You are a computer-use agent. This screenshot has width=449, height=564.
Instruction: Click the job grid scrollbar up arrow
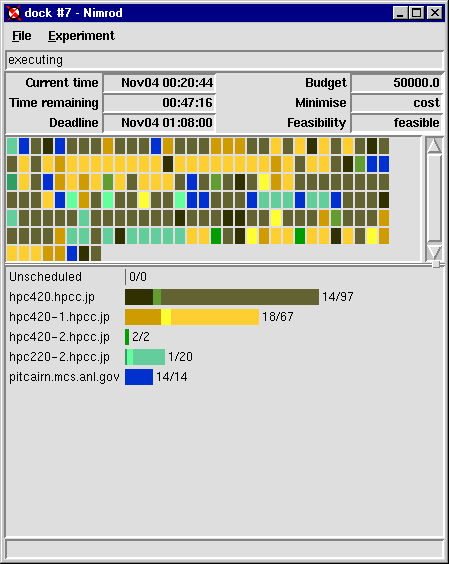point(434,145)
